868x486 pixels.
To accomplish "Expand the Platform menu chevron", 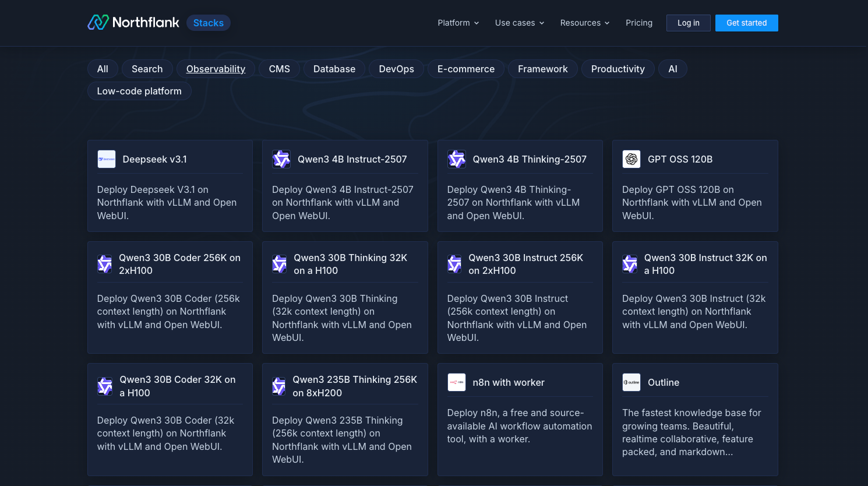I will coord(477,23).
